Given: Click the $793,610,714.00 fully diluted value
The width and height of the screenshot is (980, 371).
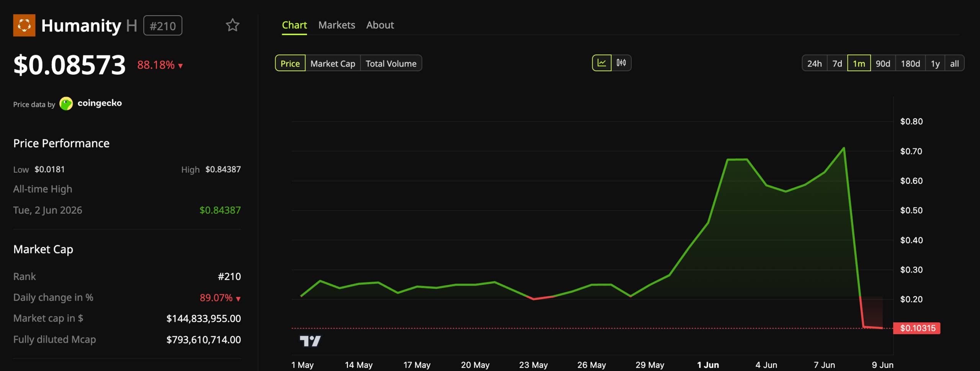Looking at the screenshot, I should 203,340.
